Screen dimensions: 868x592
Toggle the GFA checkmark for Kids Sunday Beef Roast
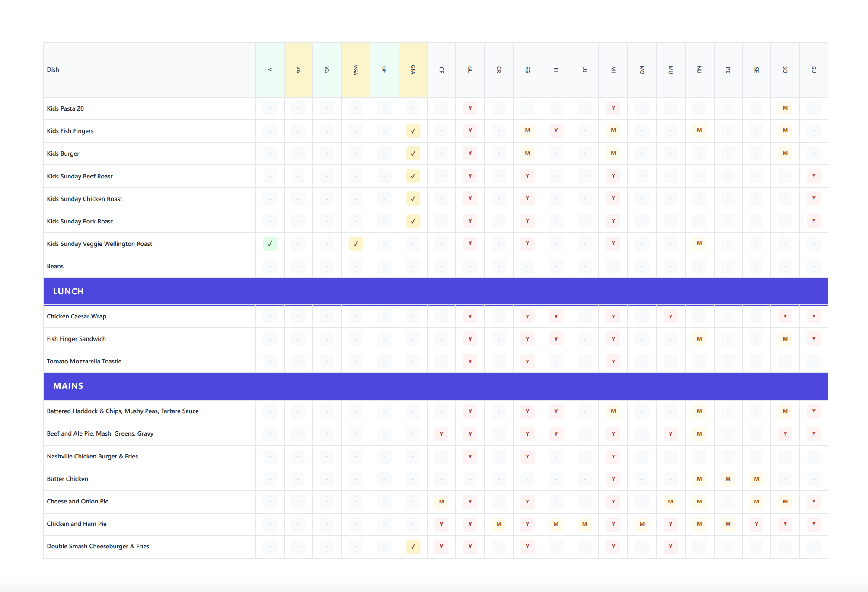click(x=413, y=176)
